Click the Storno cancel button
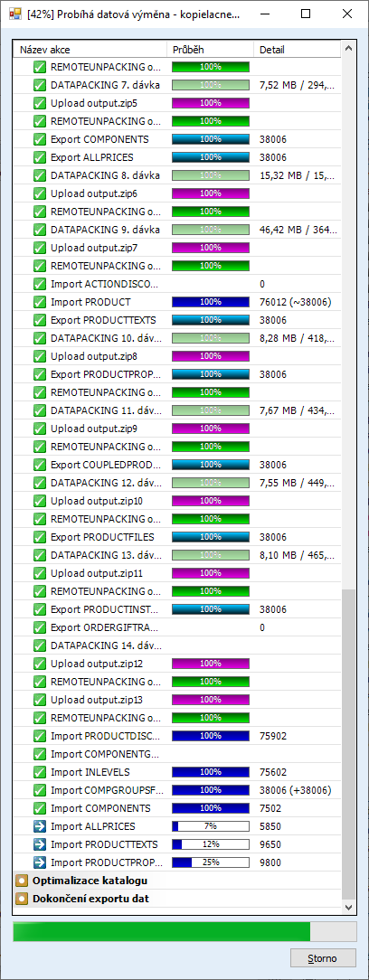The image size is (369, 980). point(324,957)
